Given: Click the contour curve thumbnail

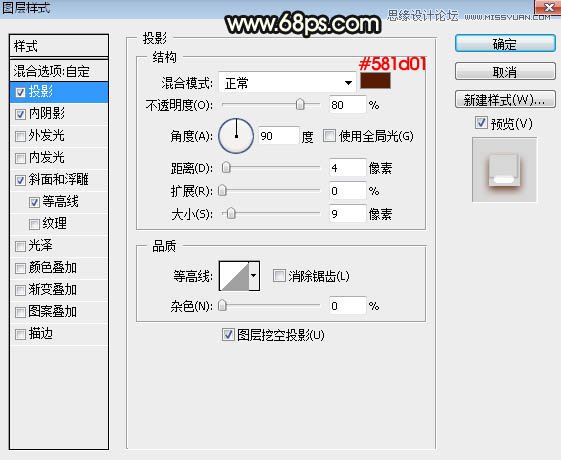Looking at the screenshot, I should point(234,275).
